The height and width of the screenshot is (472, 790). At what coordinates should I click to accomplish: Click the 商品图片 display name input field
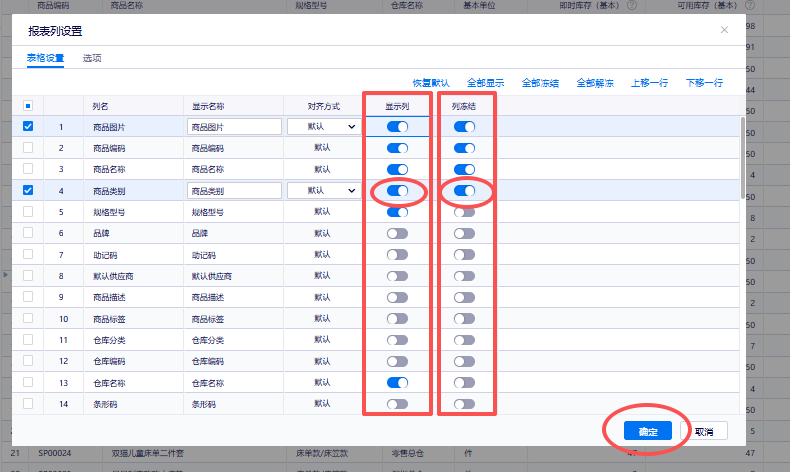[234, 127]
